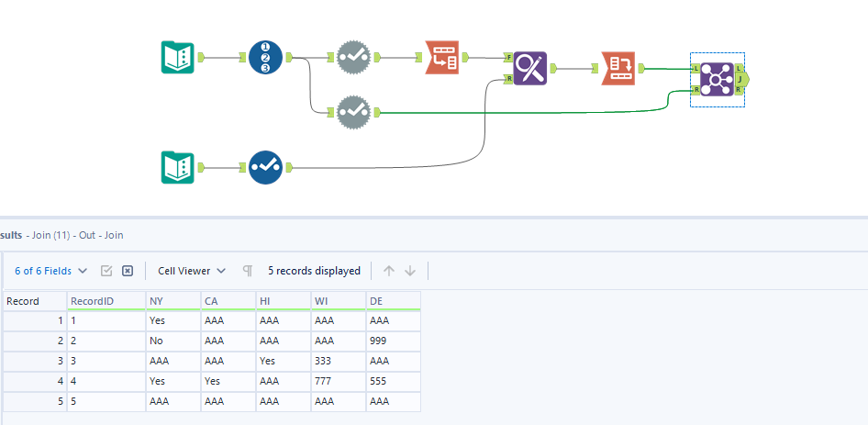Image resolution: width=868 pixels, height=425 pixels.
Task: Click the WI column header
Action: click(x=338, y=300)
